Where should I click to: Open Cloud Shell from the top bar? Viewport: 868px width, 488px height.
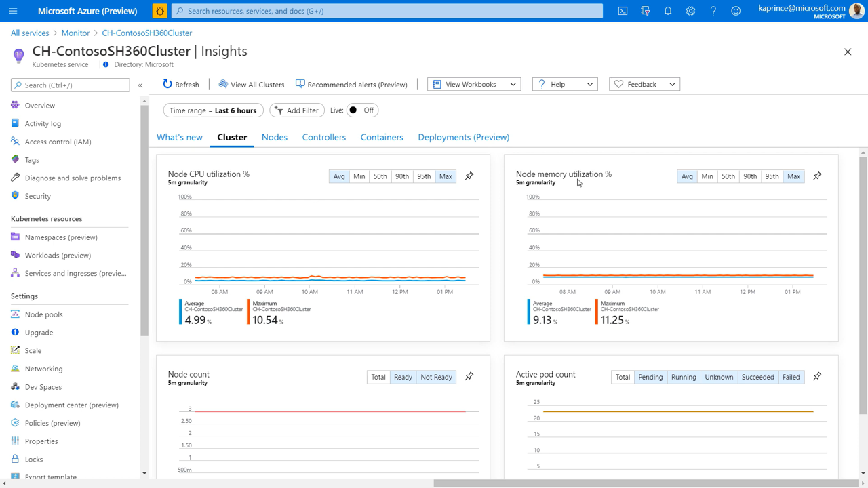623,11
